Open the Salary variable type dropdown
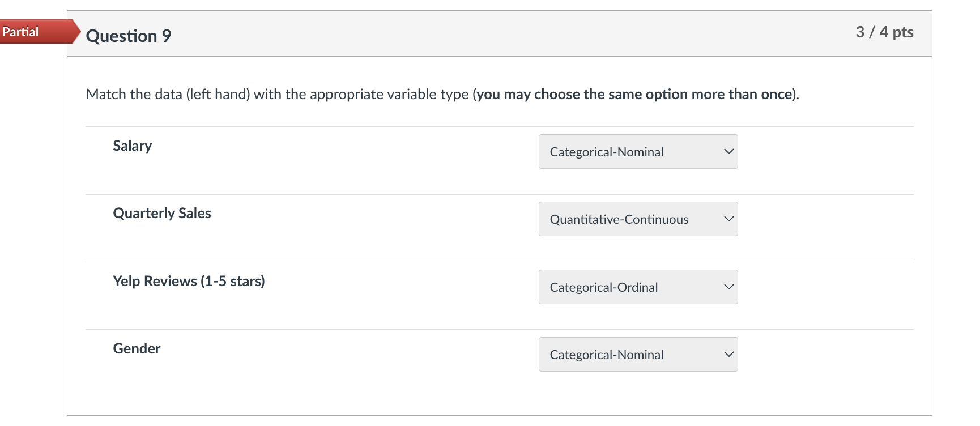This screenshot has width=980, height=426. pyautogui.click(x=637, y=152)
